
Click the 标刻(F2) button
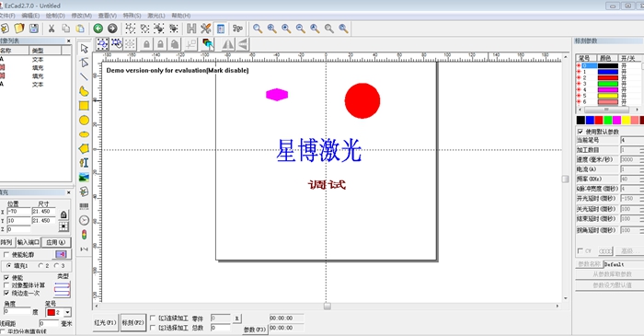tap(133, 323)
